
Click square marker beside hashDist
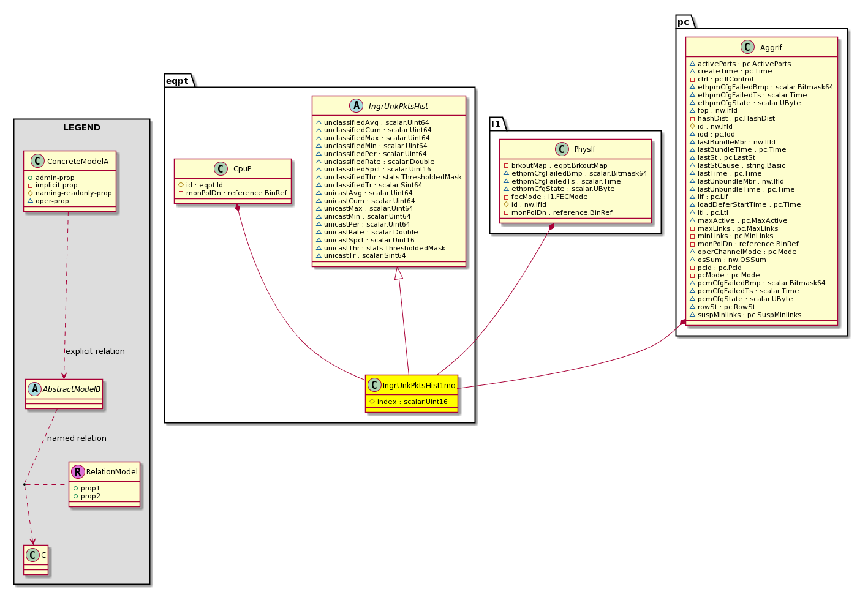click(x=692, y=118)
